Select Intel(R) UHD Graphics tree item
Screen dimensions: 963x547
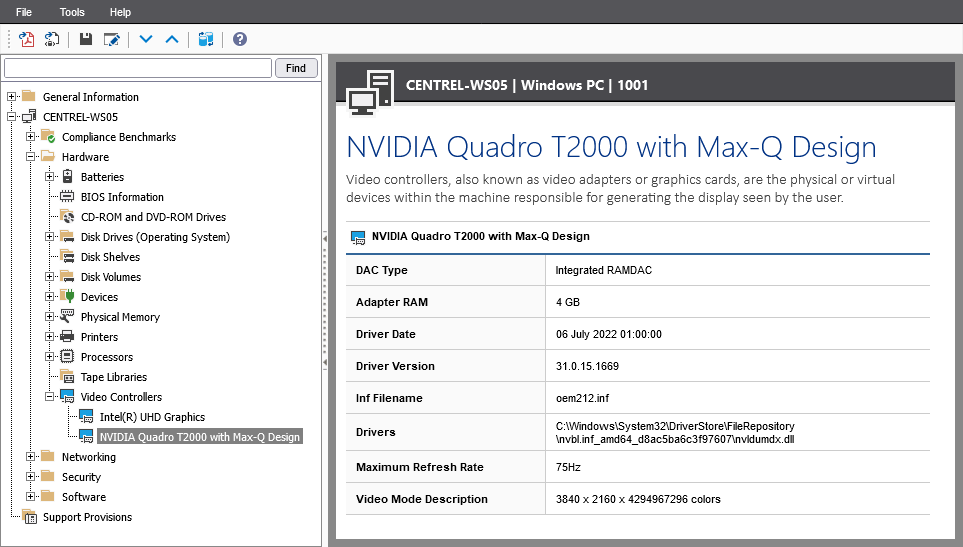(x=152, y=417)
